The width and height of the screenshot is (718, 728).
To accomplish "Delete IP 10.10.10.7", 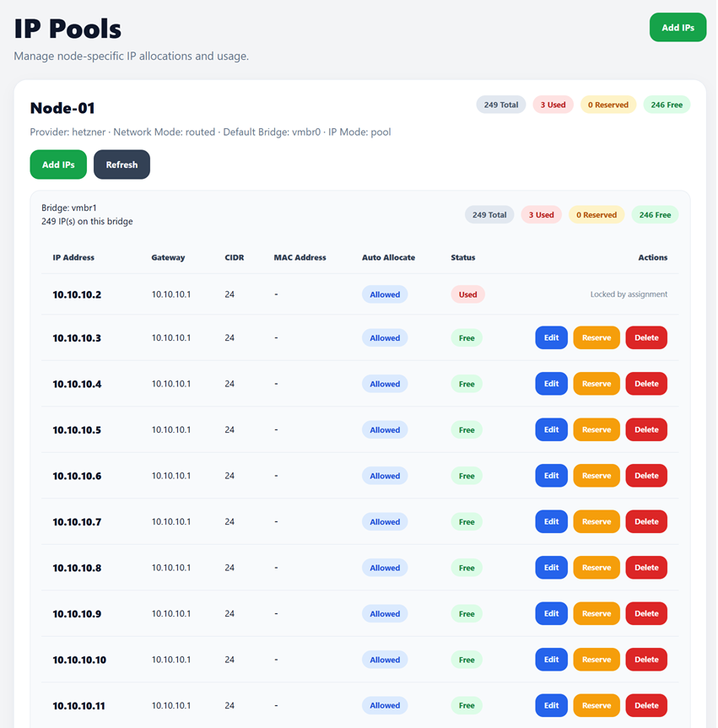I will (646, 521).
